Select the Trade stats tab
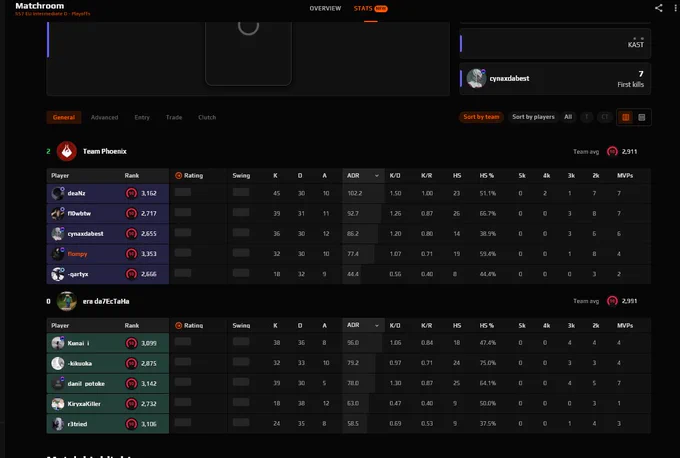 coord(174,117)
